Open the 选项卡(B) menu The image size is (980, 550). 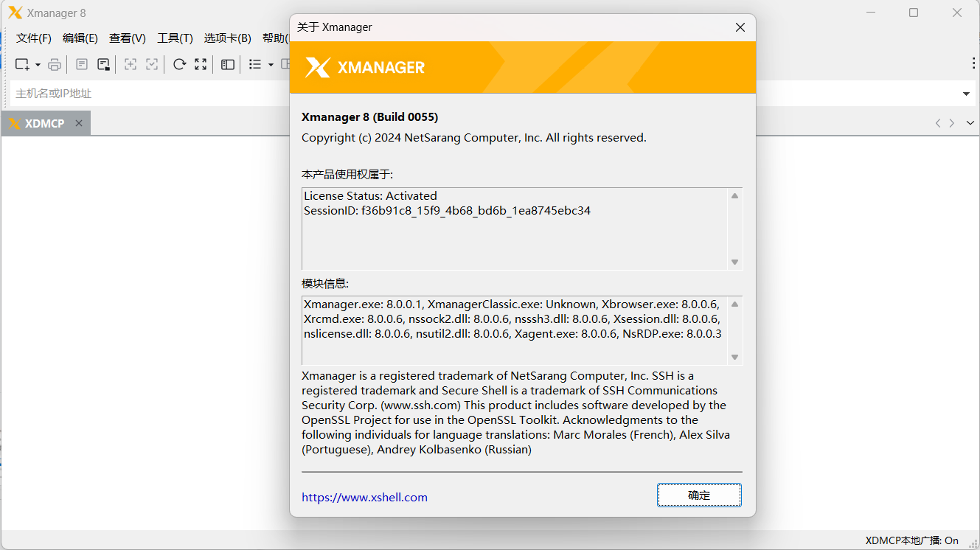point(228,38)
